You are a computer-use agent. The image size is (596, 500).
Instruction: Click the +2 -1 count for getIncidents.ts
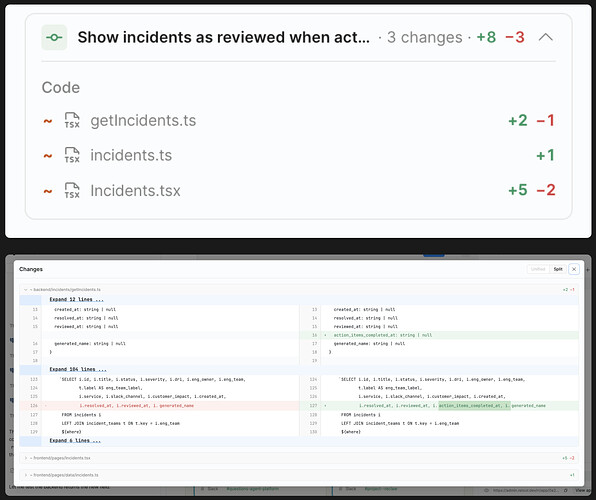click(531, 121)
